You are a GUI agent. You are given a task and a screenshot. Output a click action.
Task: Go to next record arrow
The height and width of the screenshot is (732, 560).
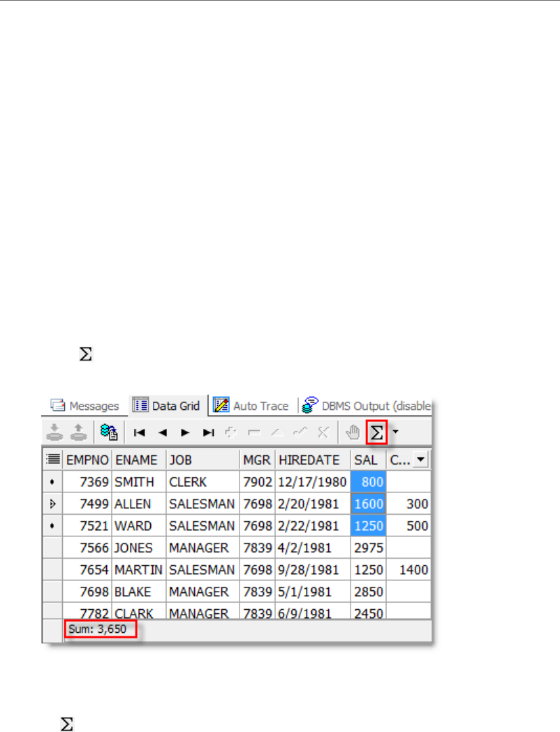tap(185, 433)
